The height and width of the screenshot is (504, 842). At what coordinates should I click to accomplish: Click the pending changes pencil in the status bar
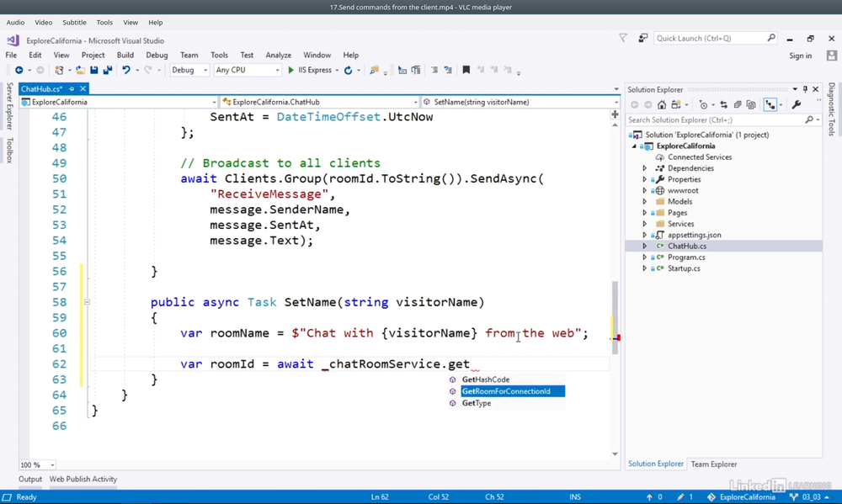pos(680,497)
